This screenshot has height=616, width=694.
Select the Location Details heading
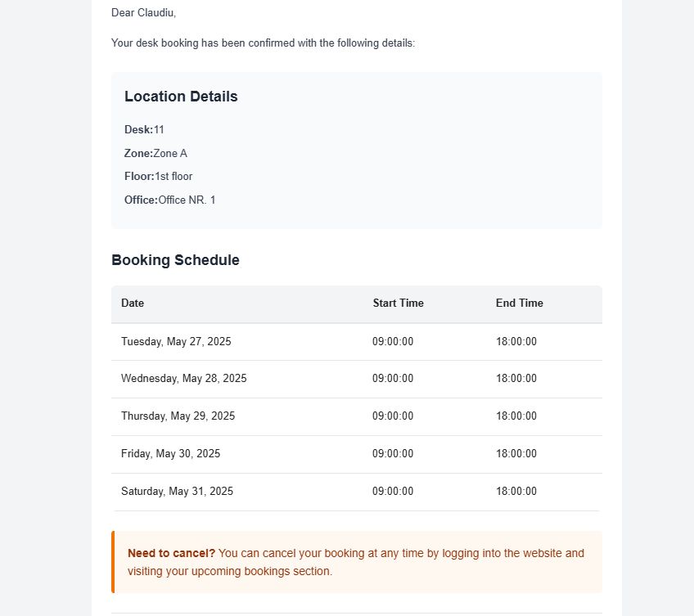coord(181,97)
